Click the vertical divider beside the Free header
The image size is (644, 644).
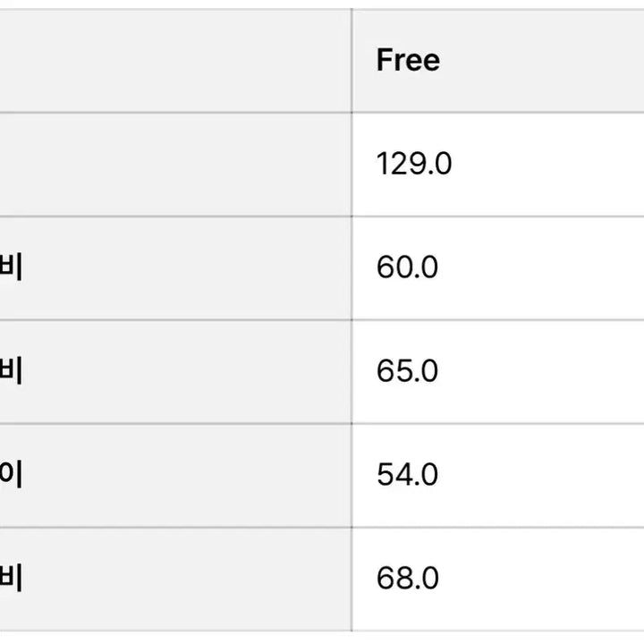click(352, 61)
